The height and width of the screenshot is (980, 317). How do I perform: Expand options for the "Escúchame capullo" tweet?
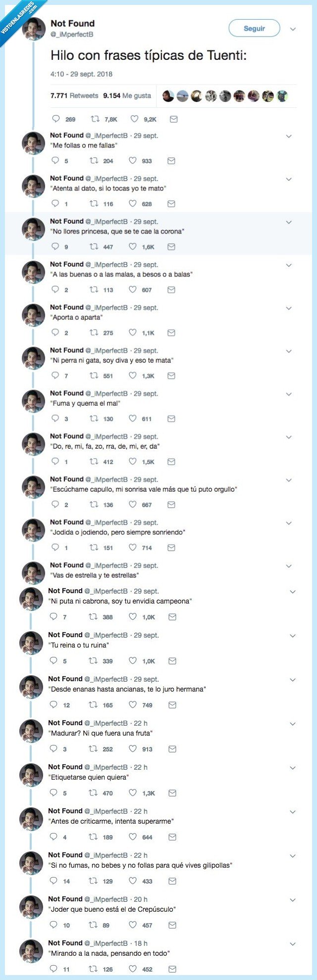289,480
